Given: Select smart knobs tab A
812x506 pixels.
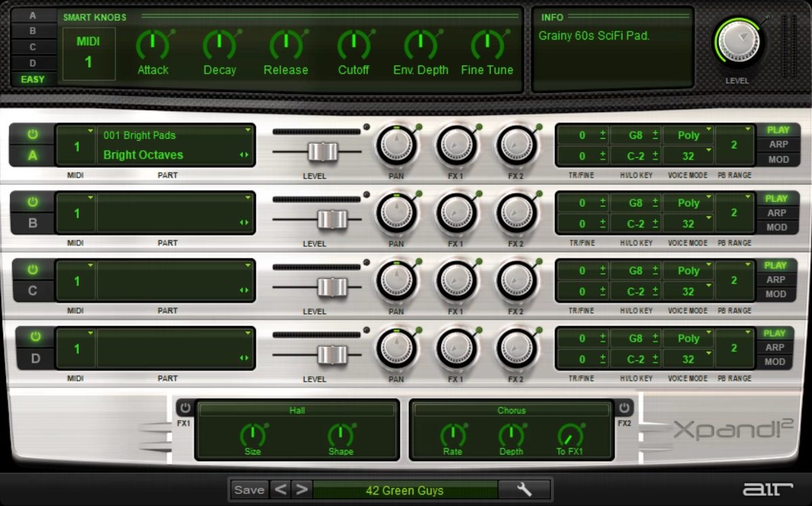Looking at the screenshot, I should tap(32, 15).
